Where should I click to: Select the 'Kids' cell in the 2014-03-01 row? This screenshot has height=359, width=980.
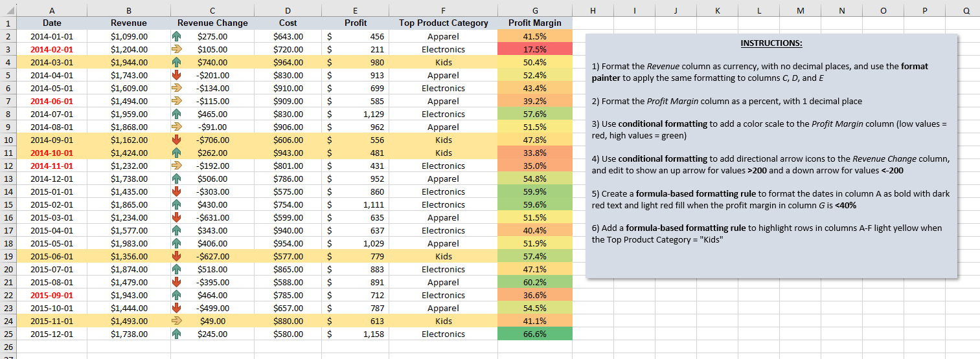click(444, 63)
